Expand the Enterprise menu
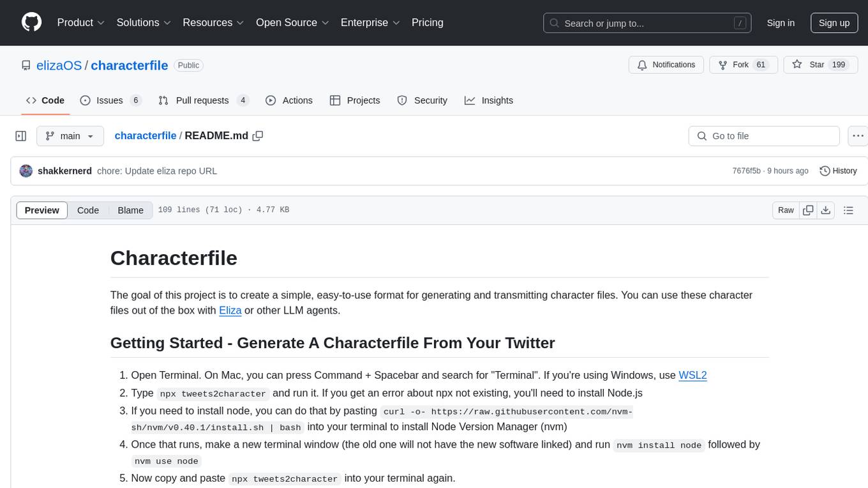868x488 pixels. pyautogui.click(x=370, y=22)
